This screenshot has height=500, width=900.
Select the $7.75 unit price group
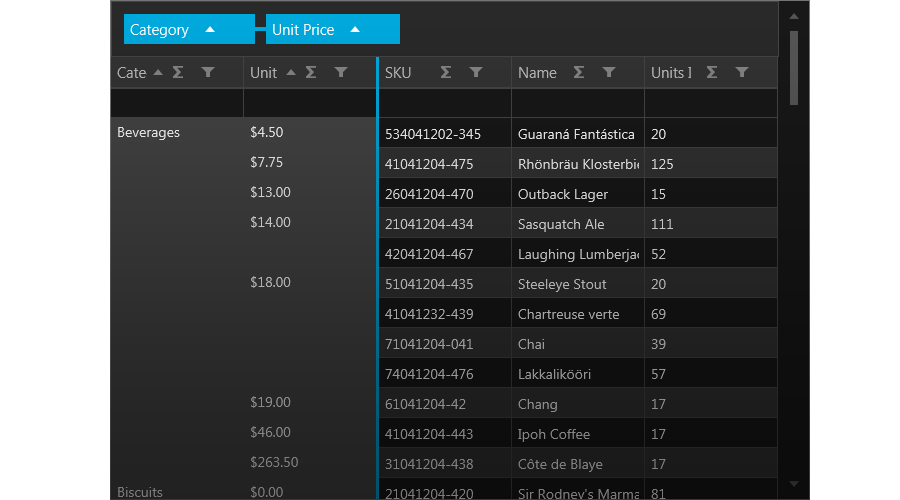coord(310,162)
